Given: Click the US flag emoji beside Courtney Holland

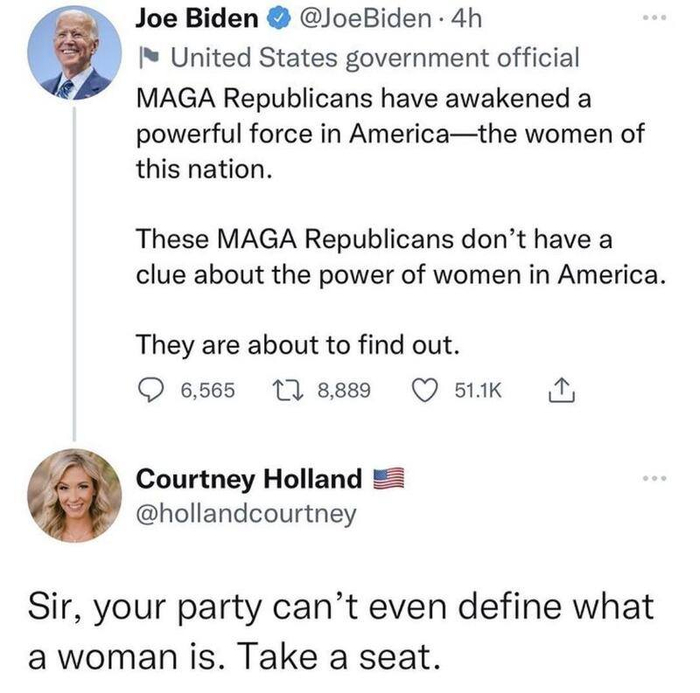Looking at the screenshot, I should [386, 480].
